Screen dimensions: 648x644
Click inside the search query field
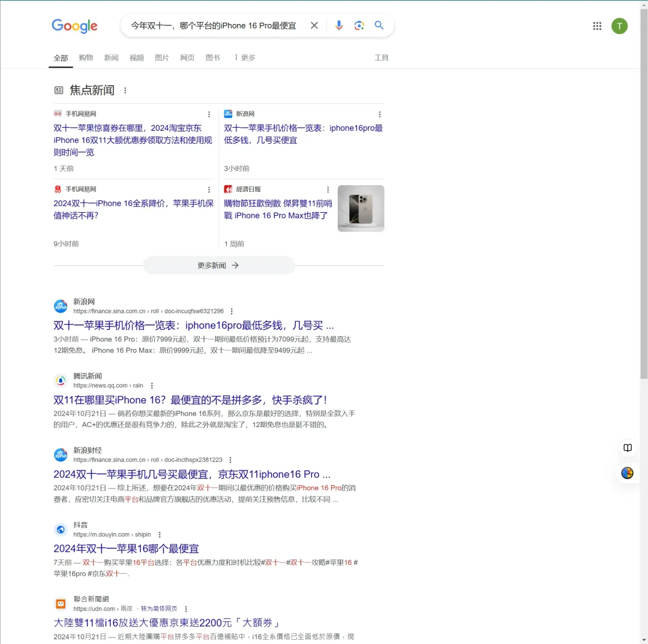click(213, 26)
